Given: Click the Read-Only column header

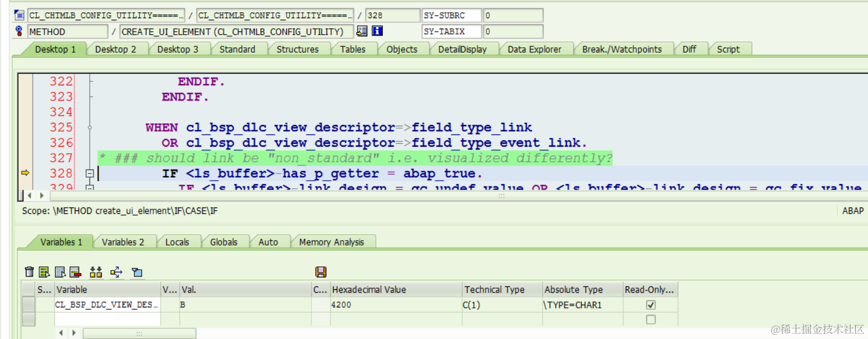Looking at the screenshot, I should [x=650, y=289].
